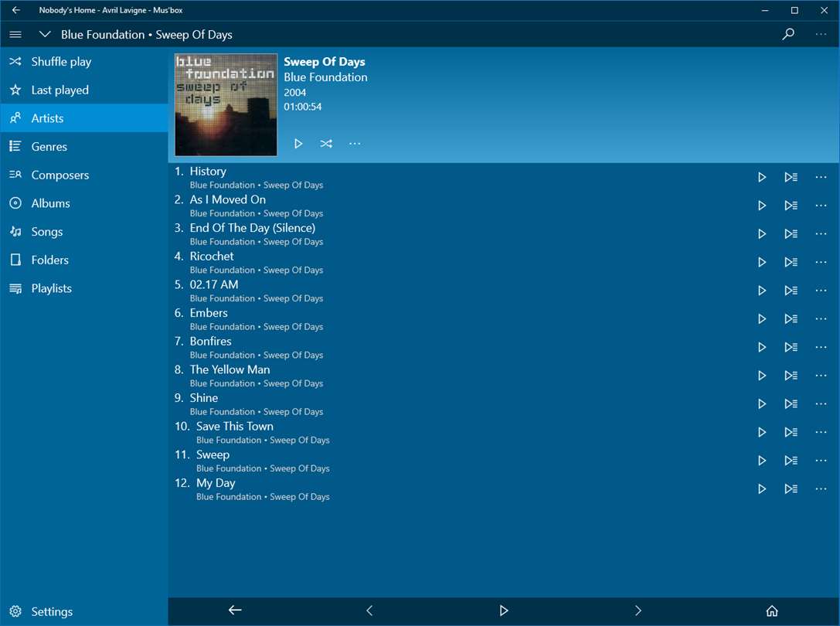Add The Yellow Man to queue
Screen dimensions: 840x626
point(791,376)
